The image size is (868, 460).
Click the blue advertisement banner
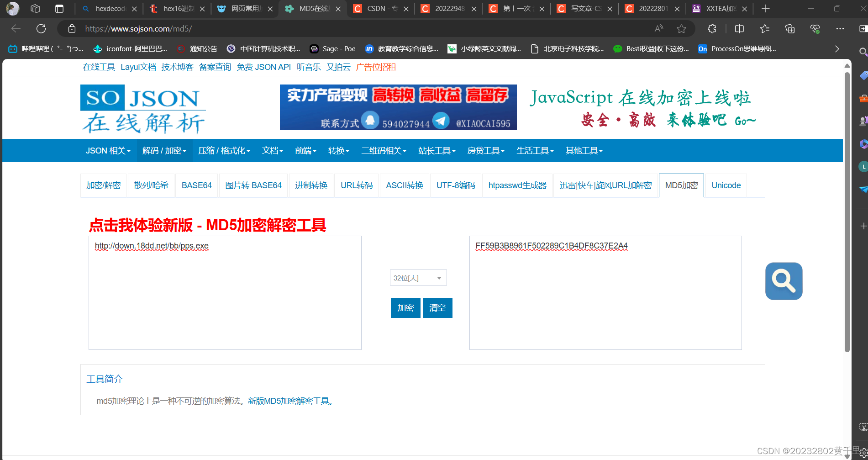click(x=398, y=107)
